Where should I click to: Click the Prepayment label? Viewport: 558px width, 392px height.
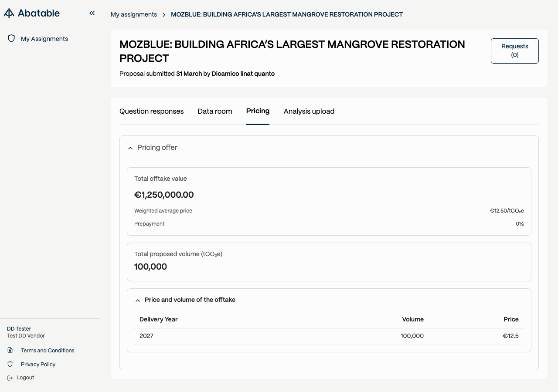(150, 224)
